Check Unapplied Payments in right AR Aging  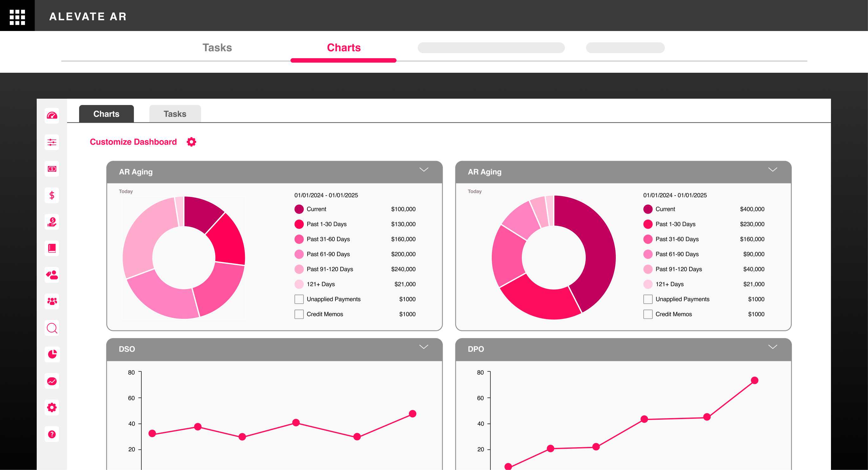click(648, 299)
